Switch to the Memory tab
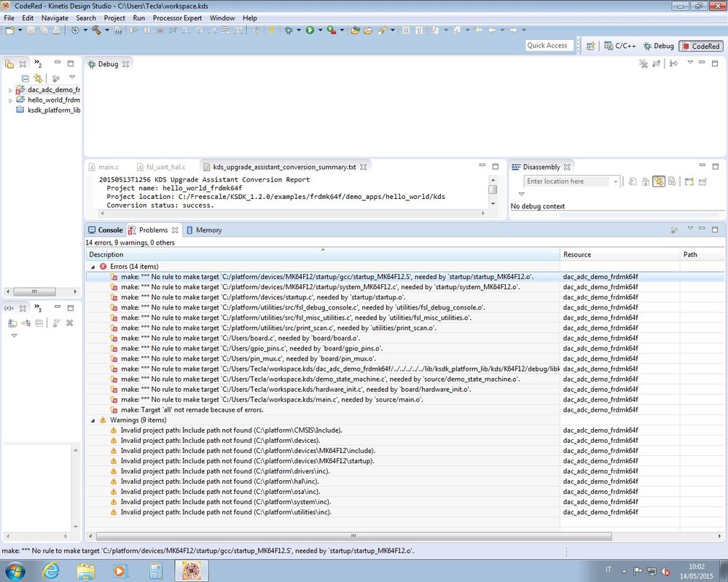Screen dimensions: 728x582 204,230
